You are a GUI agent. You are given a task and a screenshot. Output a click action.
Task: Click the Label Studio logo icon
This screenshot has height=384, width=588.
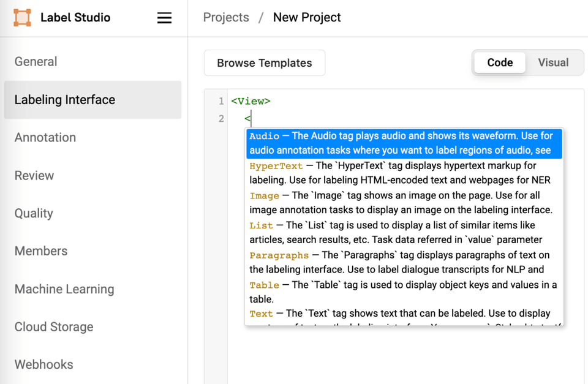point(21,18)
